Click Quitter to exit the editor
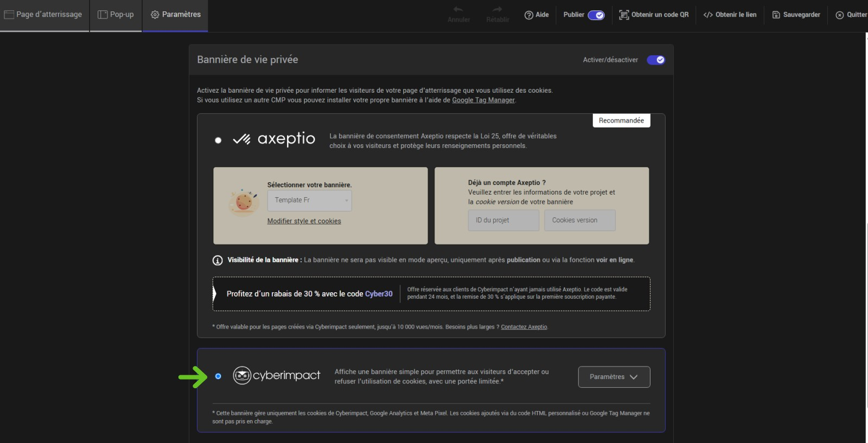868x443 pixels. pos(851,15)
